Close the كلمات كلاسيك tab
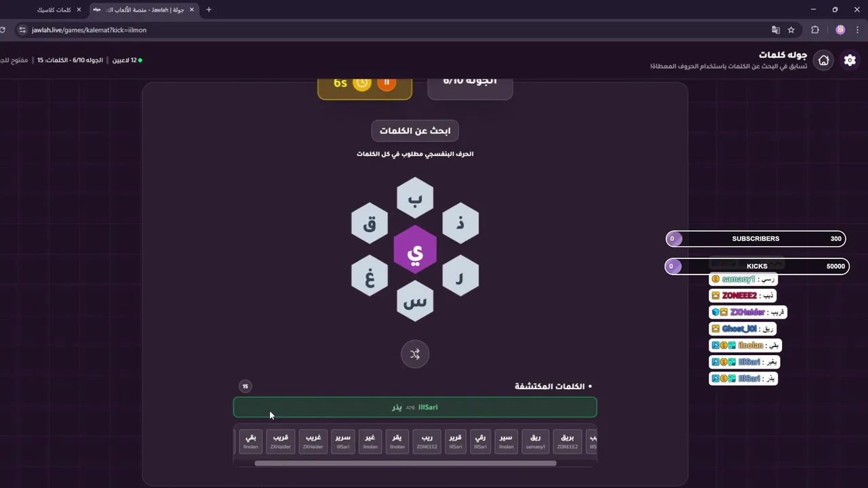868x488 pixels. coord(79,10)
